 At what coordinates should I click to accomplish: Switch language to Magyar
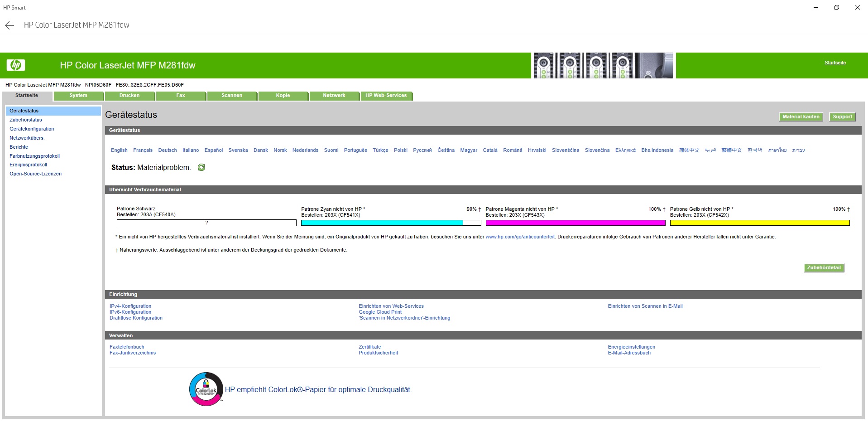[469, 150]
